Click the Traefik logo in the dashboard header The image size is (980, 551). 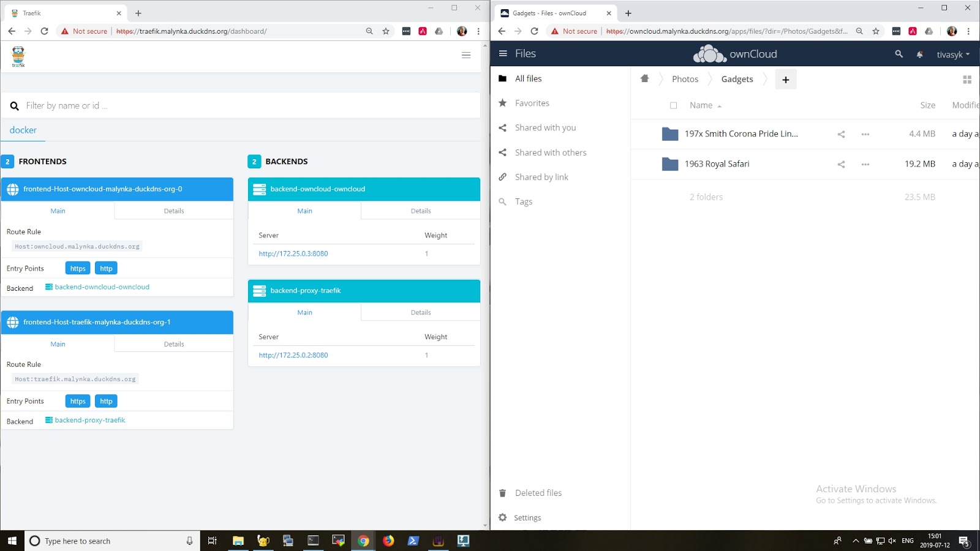point(18,56)
